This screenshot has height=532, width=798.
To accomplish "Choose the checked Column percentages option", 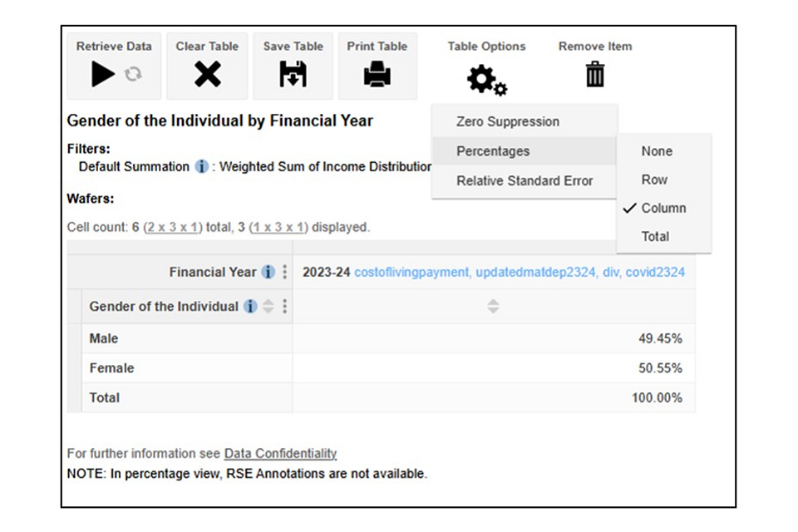I will pos(663,208).
